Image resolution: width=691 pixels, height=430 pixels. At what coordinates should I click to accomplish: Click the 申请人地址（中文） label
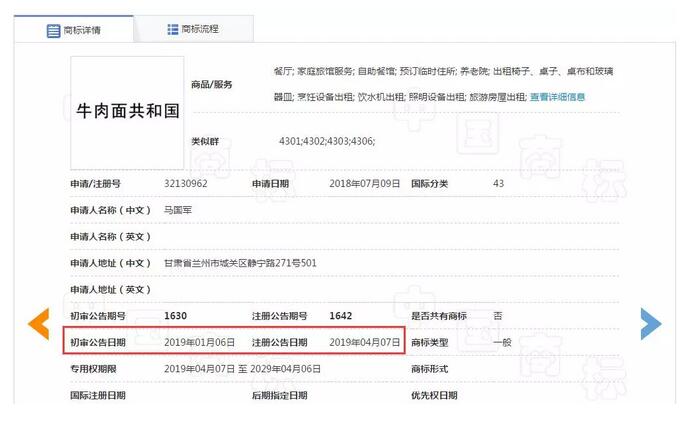pos(111,263)
